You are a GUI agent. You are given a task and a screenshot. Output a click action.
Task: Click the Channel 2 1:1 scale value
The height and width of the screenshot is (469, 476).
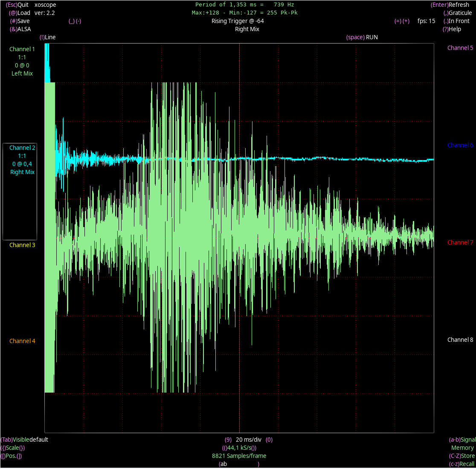22,156
